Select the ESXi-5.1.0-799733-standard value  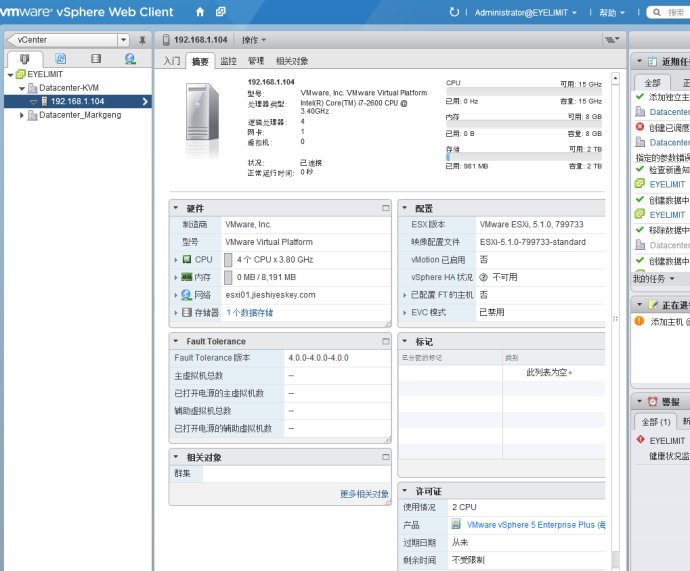coord(532,242)
